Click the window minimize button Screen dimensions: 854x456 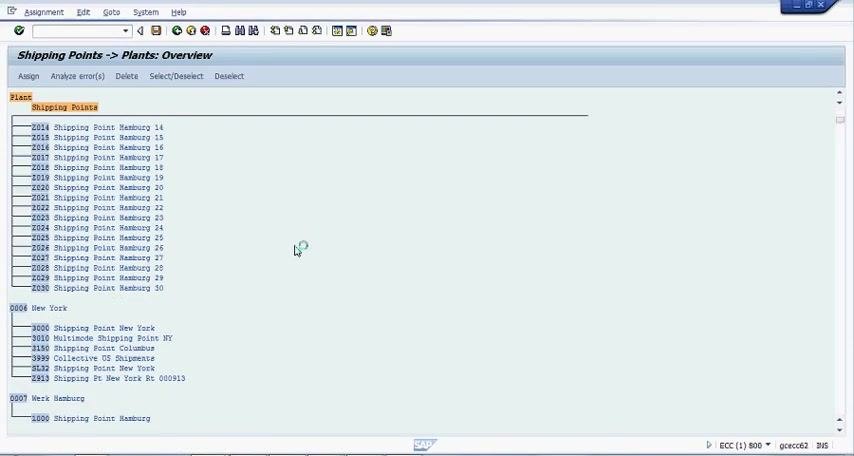(x=797, y=5)
